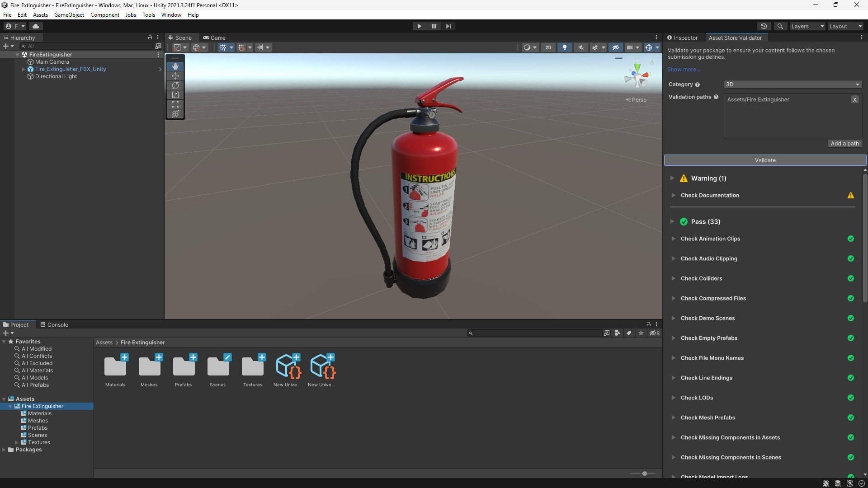
Task: Open the Window menu
Action: (x=171, y=15)
